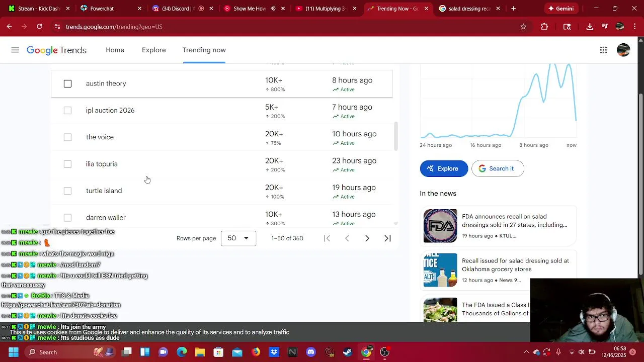Open Firefox from taskbar
This screenshot has height=362, width=644.
[x=256, y=352]
